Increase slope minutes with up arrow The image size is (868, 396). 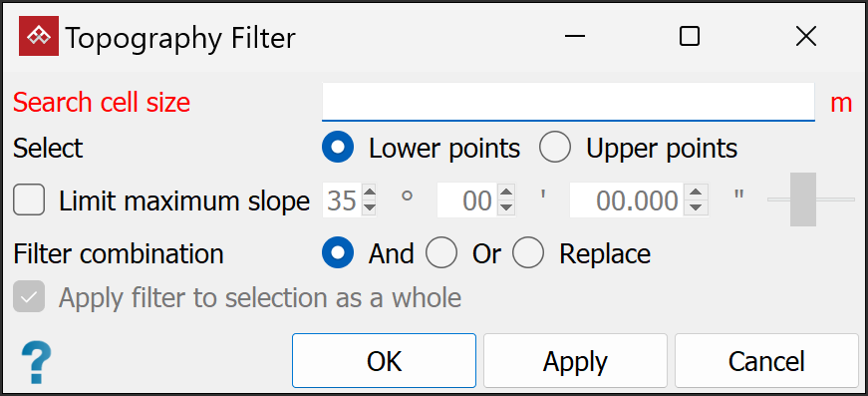(x=506, y=194)
